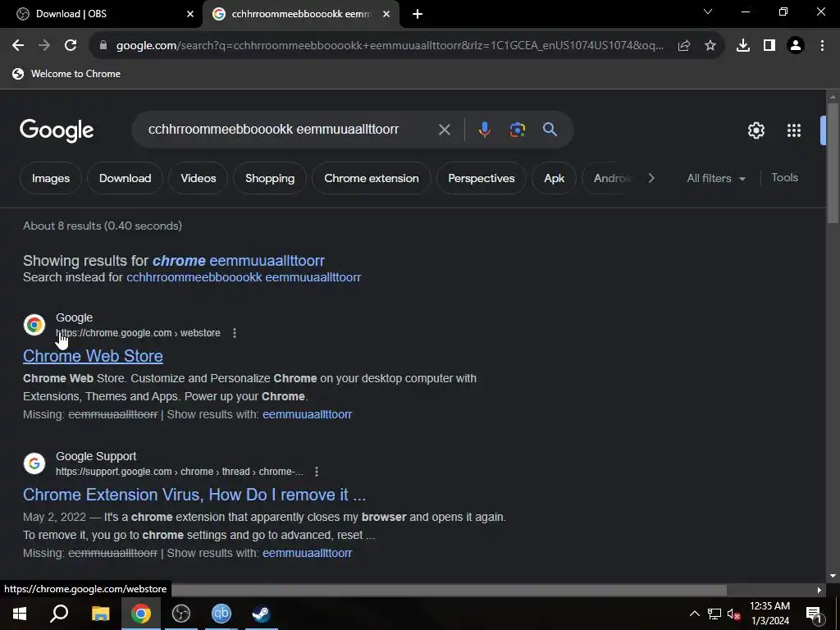The width and height of the screenshot is (840, 630).
Task: Show hidden tray icons chevron
Action: [x=694, y=614]
